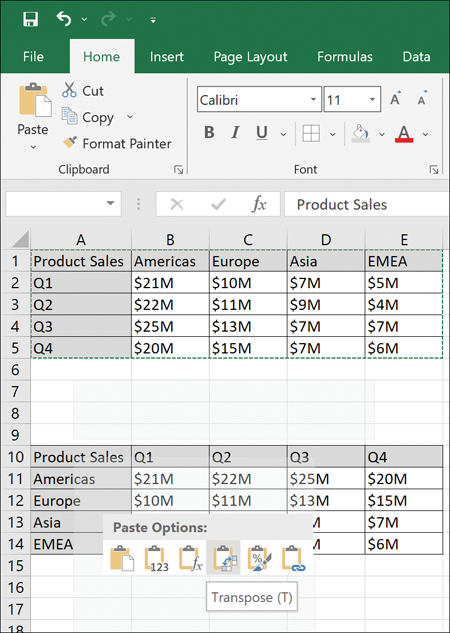The height and width of the screenshot is (633, 450).
Task: Open the Name Box dropdown arrow
Action: tap(110, 203)
